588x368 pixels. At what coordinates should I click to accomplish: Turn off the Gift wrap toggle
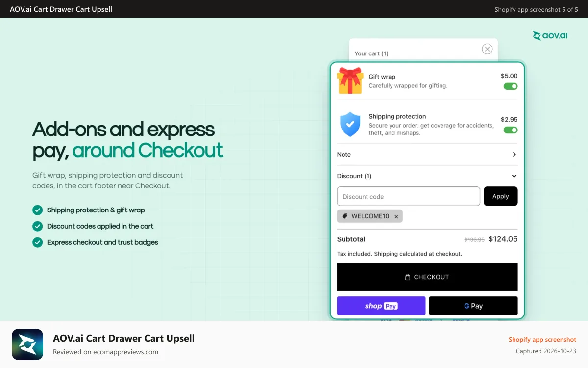(x=511, y=86)
